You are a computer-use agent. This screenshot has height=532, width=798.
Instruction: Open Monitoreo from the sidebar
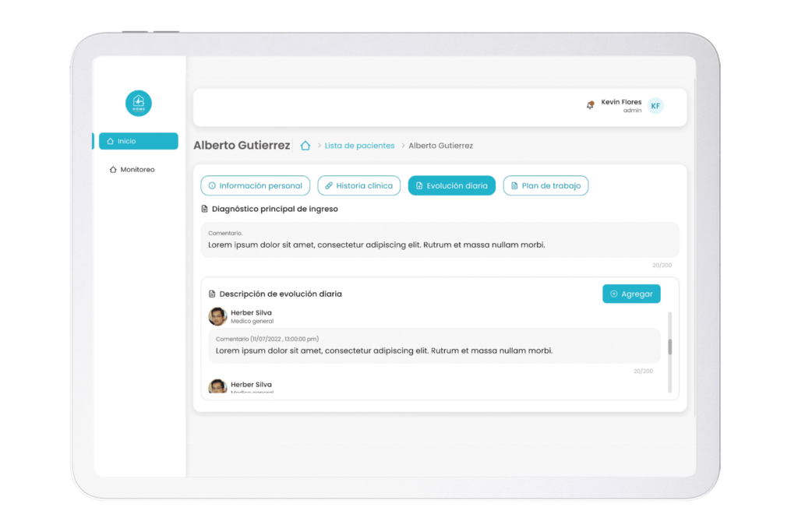point(136,170)
